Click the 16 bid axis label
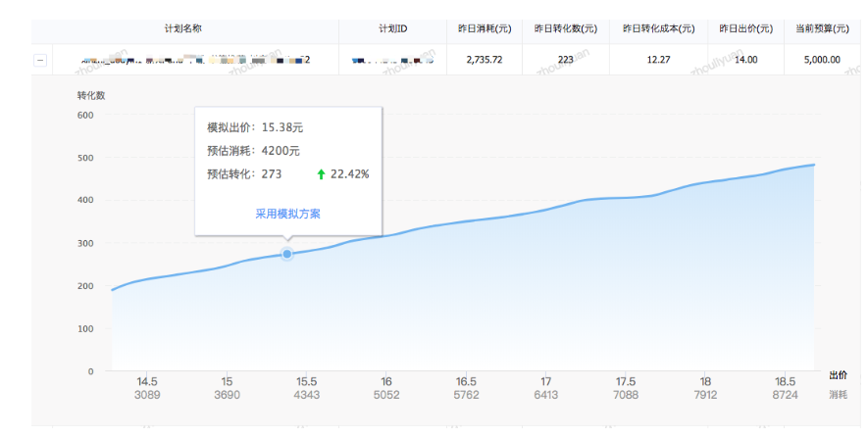The height and width of the screenshot is (438, 868). click(386, 381)
